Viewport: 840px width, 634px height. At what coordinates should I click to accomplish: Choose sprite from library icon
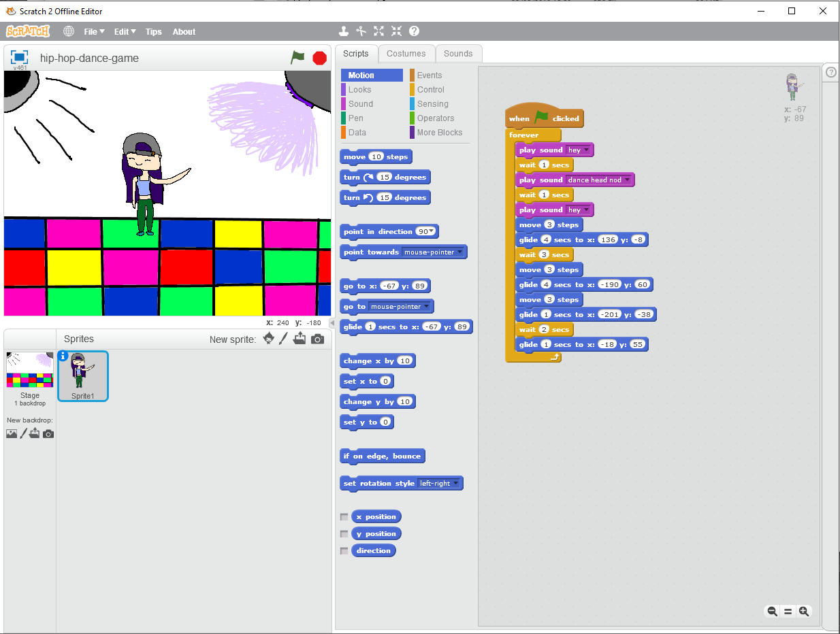[x=269, y=339]
